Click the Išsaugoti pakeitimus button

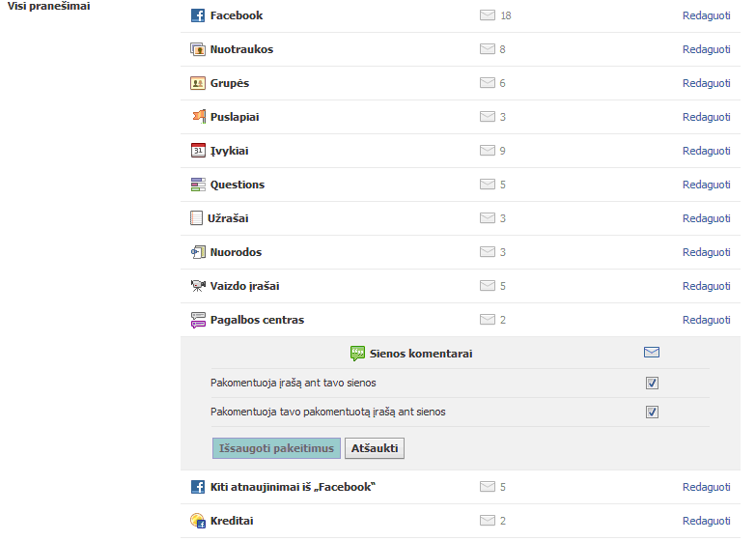(276, 448)
